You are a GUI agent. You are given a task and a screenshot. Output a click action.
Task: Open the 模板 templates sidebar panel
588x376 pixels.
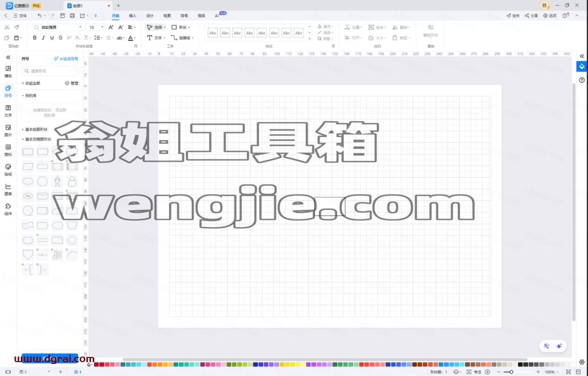pyautogui.click(x=8, y=71)
